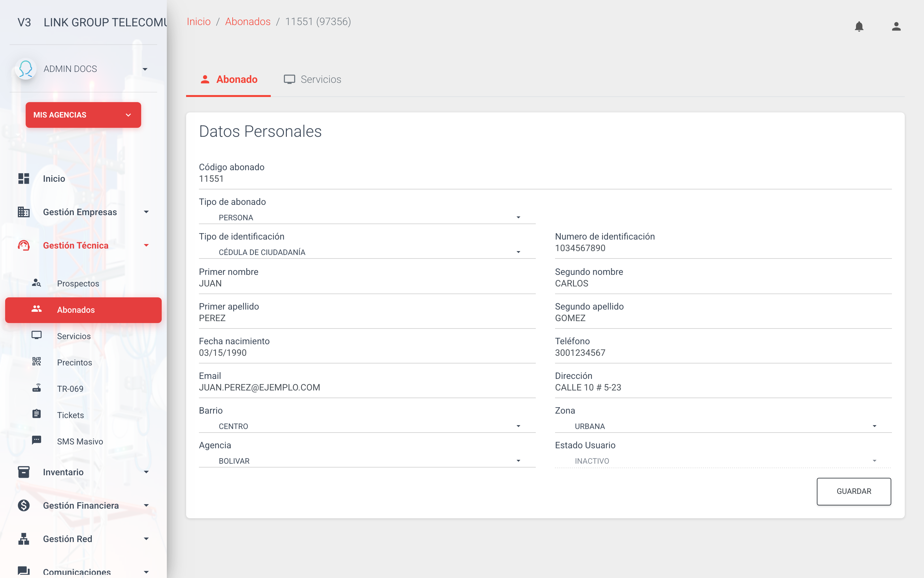Click the sidebar Servicios monitor icon
The image size is (924, 578).
click(x=36, y=335)
